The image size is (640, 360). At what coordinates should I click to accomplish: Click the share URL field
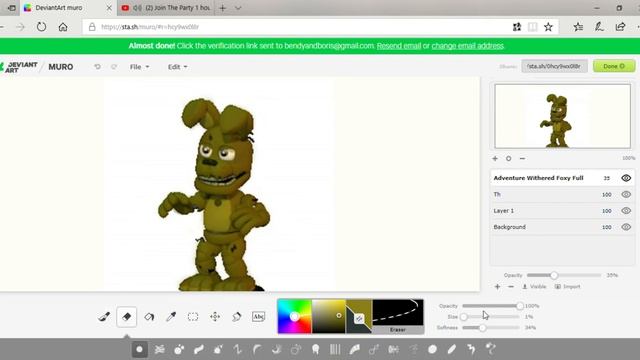click(554, 66)
